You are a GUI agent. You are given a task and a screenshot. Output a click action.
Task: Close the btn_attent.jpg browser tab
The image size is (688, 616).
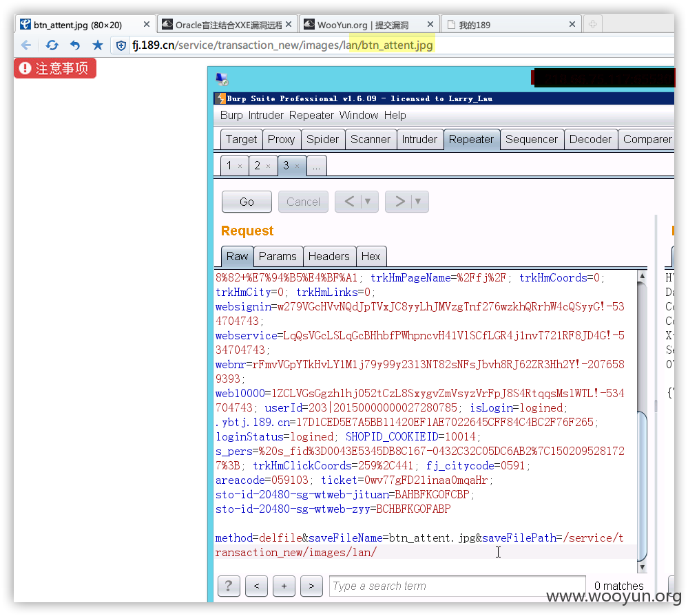pos(147,25)
